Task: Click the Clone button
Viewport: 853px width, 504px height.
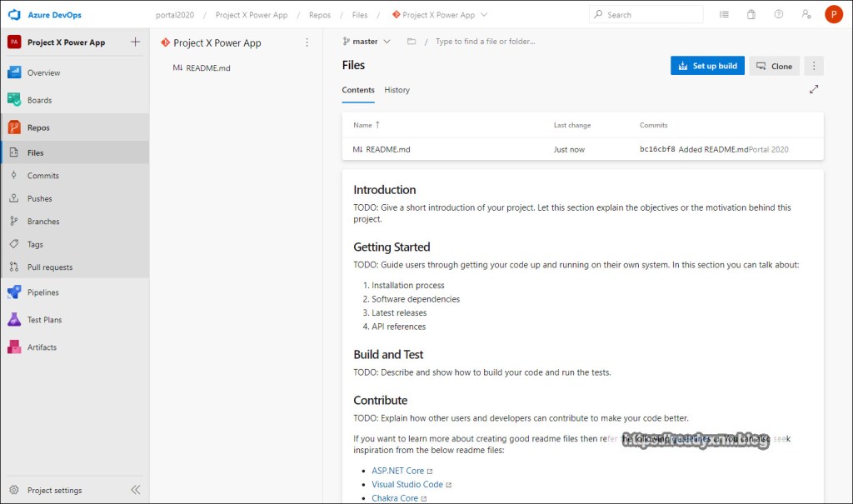Action: point(774,66)
